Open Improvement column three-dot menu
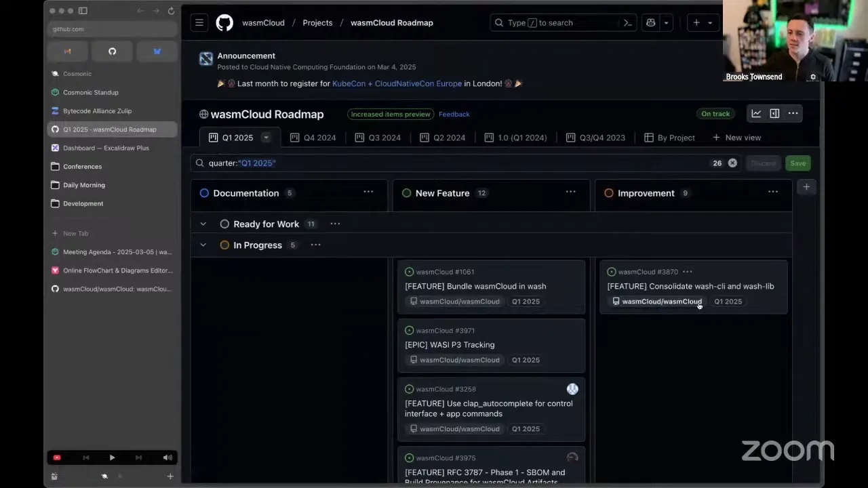868x488 pixels. pos(772,192)
